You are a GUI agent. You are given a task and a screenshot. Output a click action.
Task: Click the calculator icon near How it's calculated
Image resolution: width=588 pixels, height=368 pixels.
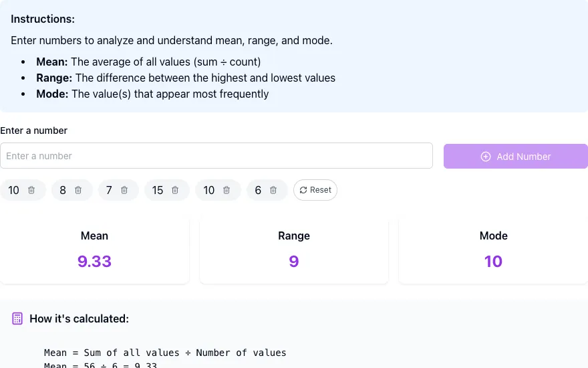(17, 318)
